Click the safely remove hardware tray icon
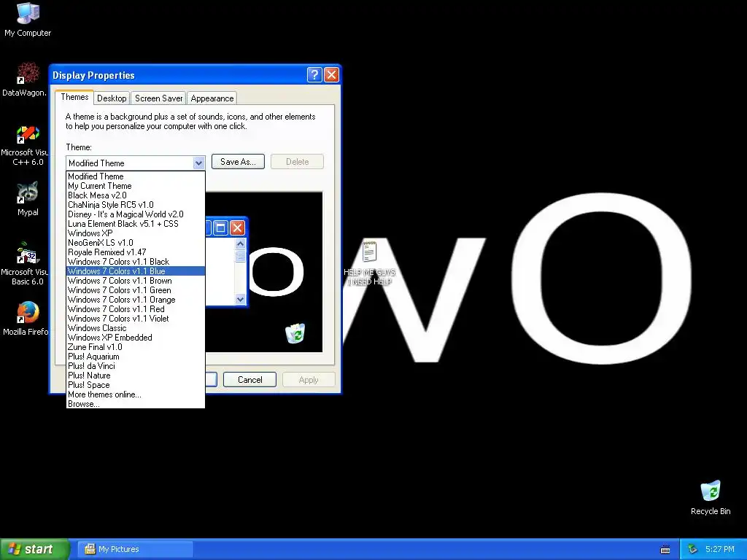Screen dimensions: 747x560 692,549
